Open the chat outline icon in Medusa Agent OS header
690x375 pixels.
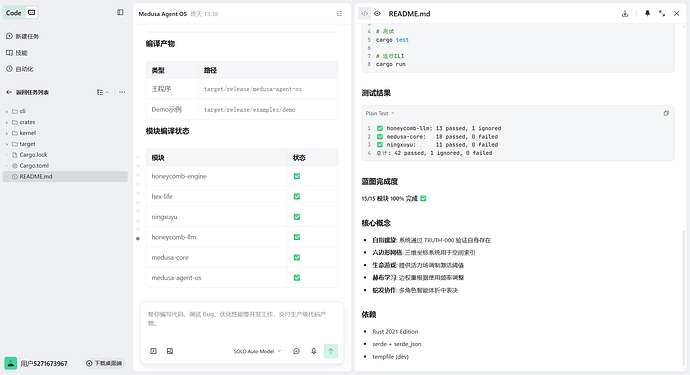pos(339,14)
